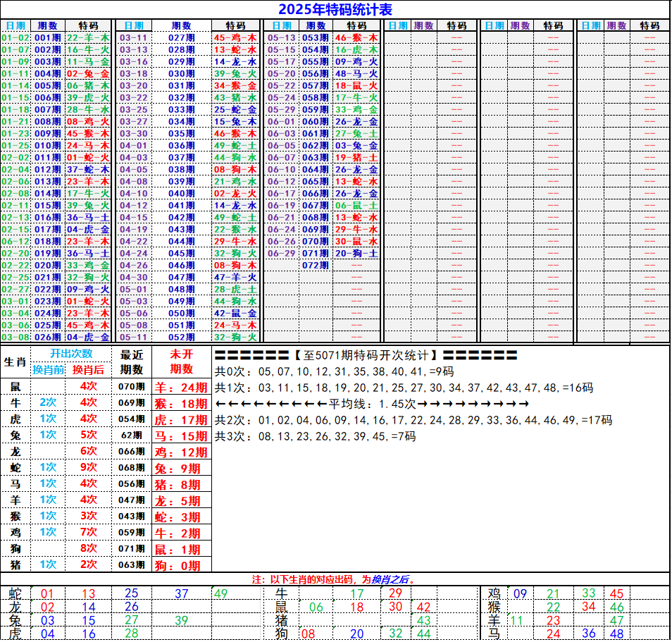Select the empty-result 072期 period cell
Image resolution: width=672 pixels, height=642 pixels.
coord(315,265)
